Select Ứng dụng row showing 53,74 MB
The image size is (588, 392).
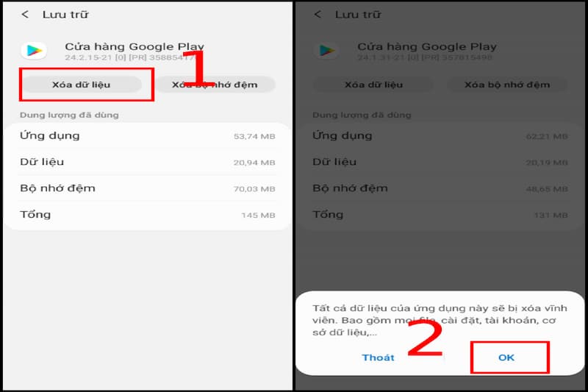tap(148, 136)
